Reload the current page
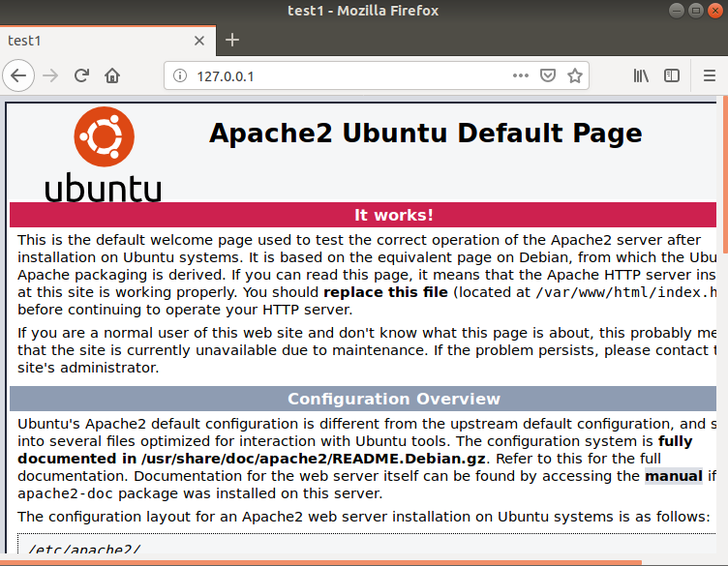Image resolution: width=728 pixels, height=566 pixels. coord(81,75)
